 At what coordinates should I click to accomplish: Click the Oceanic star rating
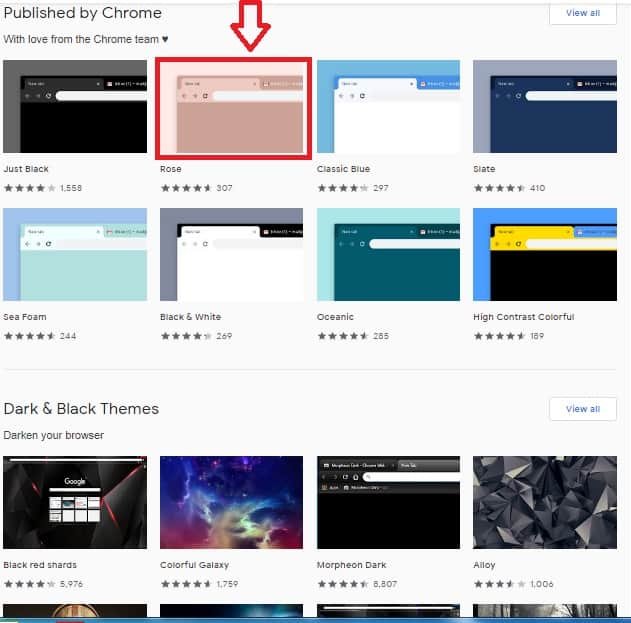343,336
